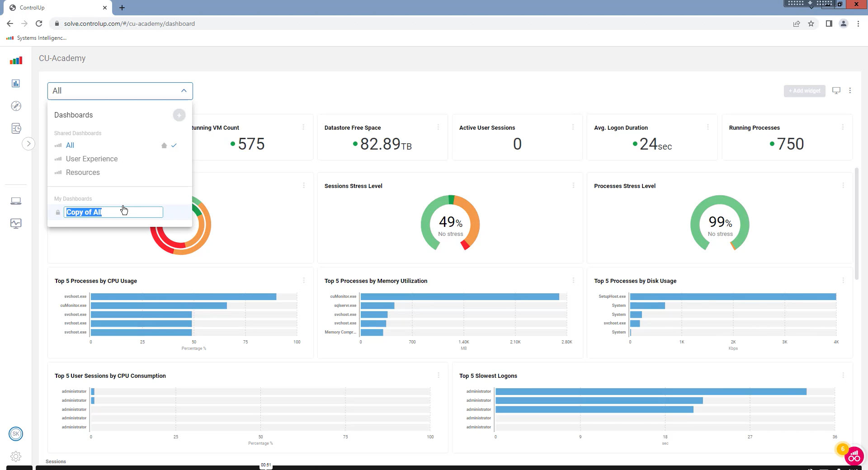Open the settings gear in sidebar
Image resolution: width=868 pixels, height=470 pixels.
click(x=16, y=456)
